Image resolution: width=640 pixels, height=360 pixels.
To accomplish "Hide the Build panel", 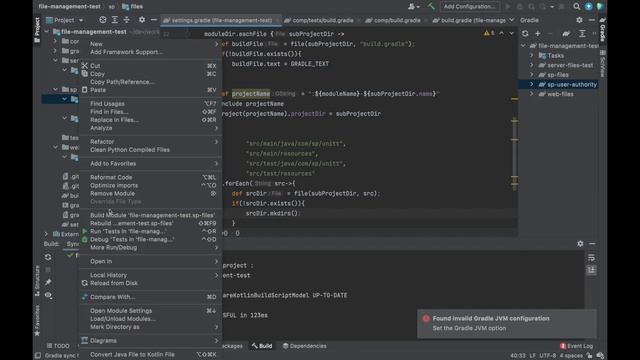I will tap(592, 243).
